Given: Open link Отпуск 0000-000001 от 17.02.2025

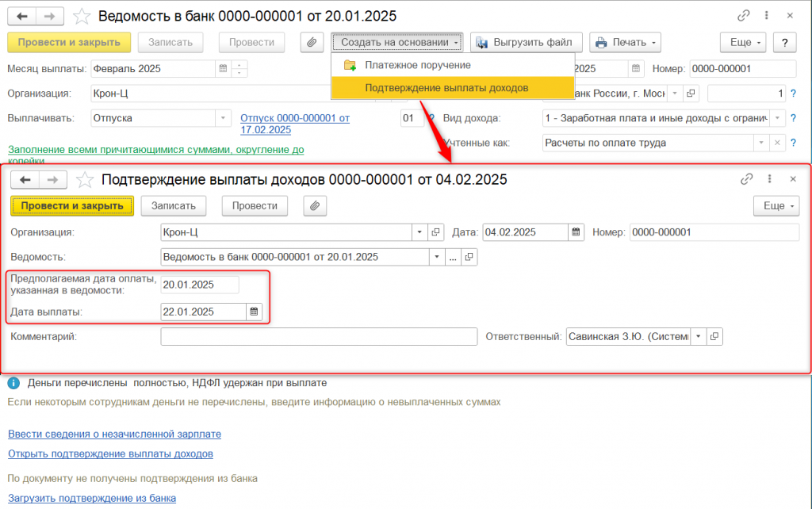Looking at the screenshot, I should point(295,124).
